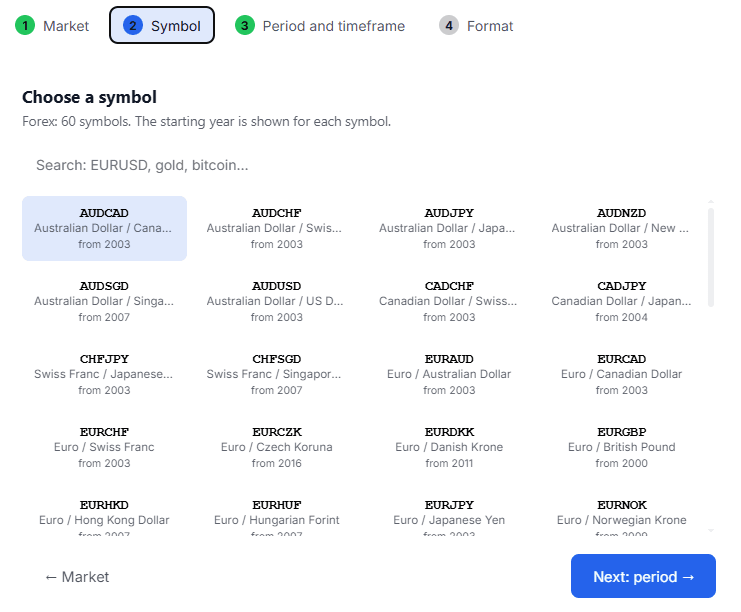Image resolution: width=741 pixels, height=612 pixels.
Task: Select EURCHF Euro / Swiss Franc
Action: coord(104,448)
